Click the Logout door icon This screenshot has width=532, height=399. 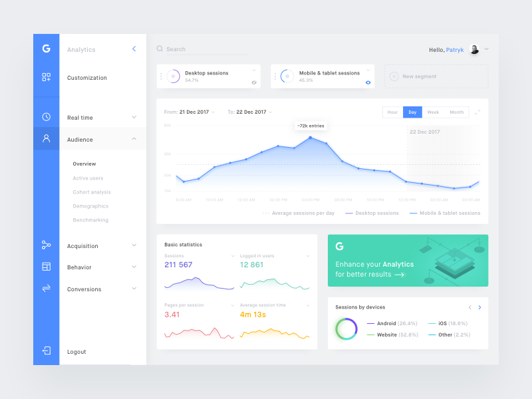[46, 351]
